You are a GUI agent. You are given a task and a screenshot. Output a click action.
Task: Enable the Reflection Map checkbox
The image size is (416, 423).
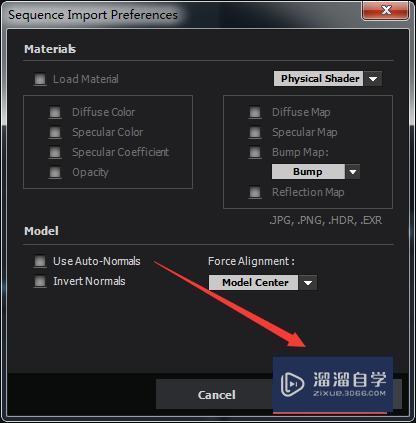(x=255, y=192)
